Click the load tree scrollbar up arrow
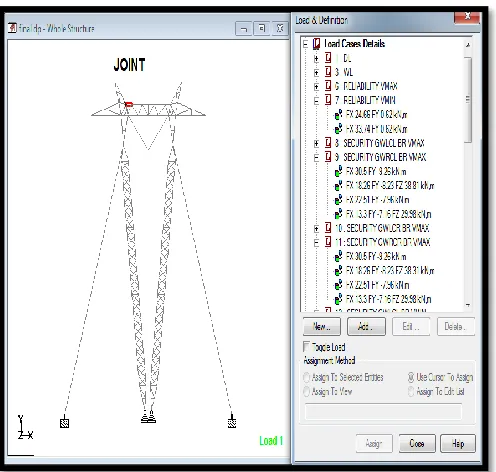Viewport: 496px width, 472px height. (x=468, y=45)
